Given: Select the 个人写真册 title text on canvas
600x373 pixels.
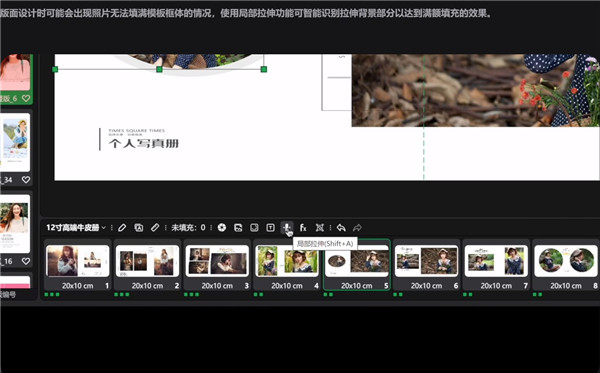Looking at the screenshot, I should pos(144,143).
